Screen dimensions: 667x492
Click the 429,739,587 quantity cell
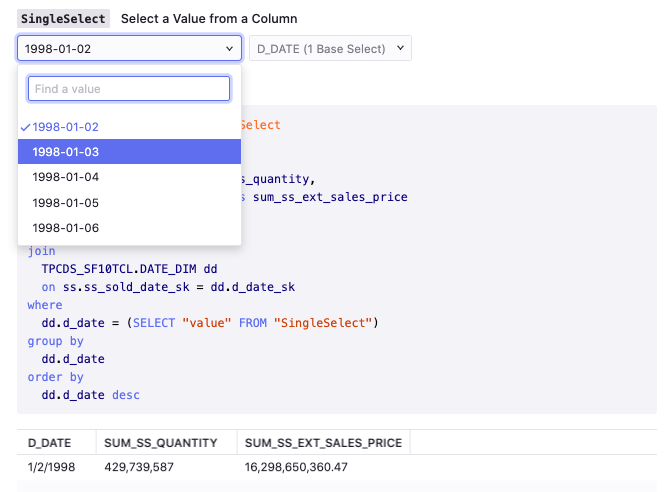(140, 467)
